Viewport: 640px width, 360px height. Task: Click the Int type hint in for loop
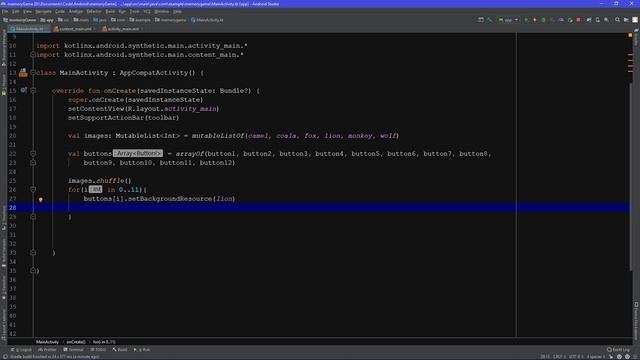click(96, 189)
